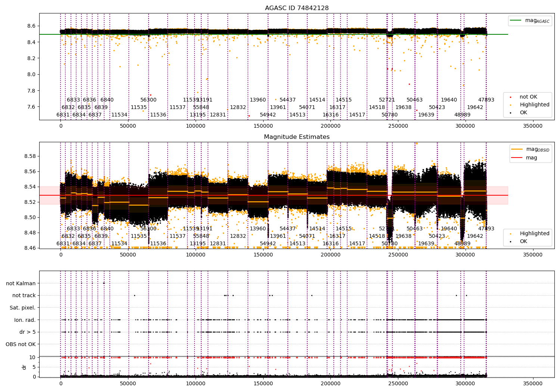Screen dimensions: 560x392
Task: Click the 'Ion. rad.' y-axis label
Action: (25, 320)
